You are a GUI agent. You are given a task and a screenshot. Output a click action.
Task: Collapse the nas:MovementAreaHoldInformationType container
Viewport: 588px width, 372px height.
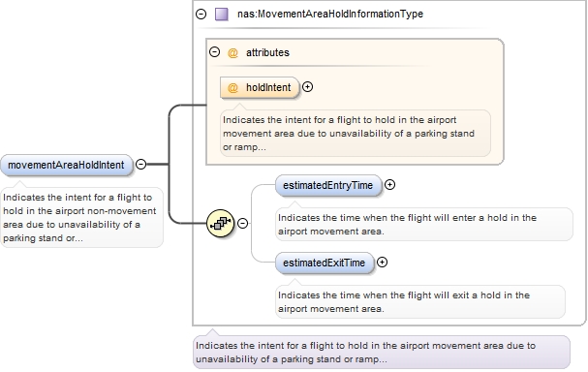point(201,14)
